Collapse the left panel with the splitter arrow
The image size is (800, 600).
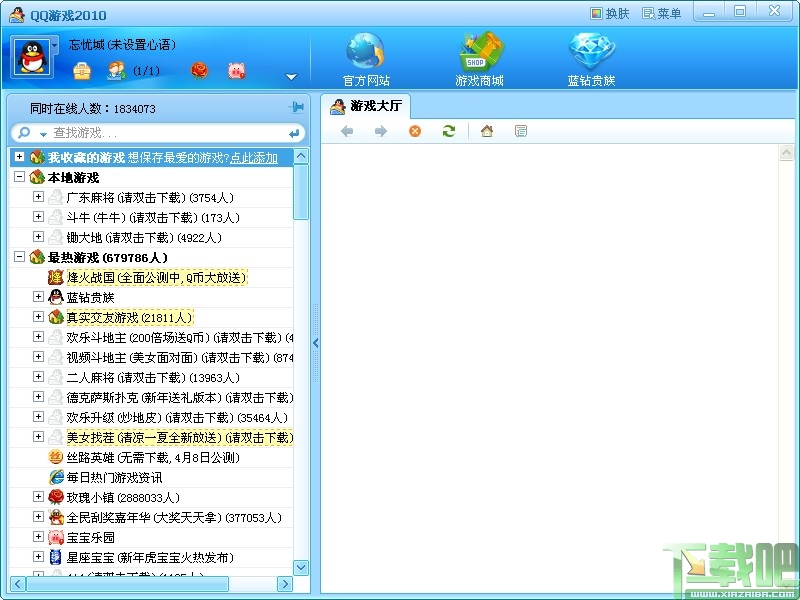[315, 343]
